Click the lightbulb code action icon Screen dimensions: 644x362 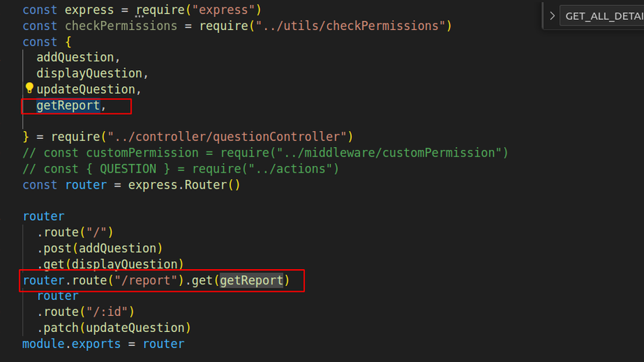point(29,88)
